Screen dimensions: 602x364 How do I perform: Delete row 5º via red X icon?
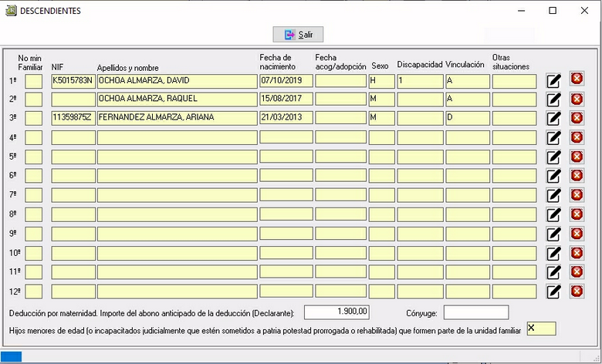tap(577, 156)
